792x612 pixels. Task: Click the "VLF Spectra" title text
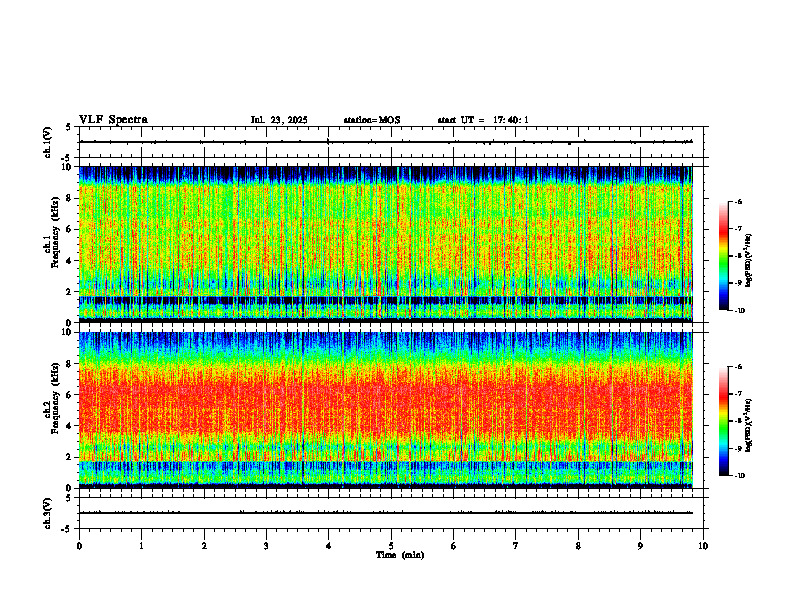click(x=113, y=120)
